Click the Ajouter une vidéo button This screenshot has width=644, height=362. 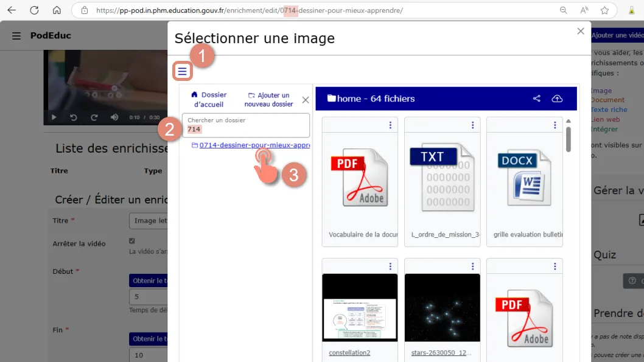pyautogui.click(x=617, y=35)
